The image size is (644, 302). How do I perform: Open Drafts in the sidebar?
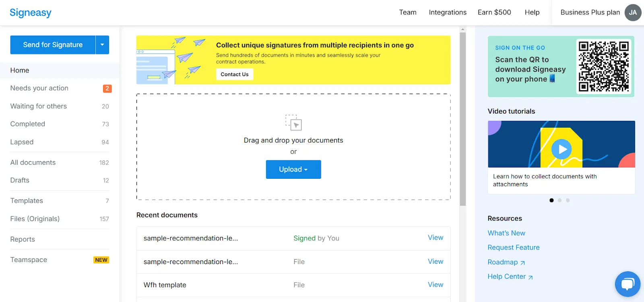pos(60,180)
